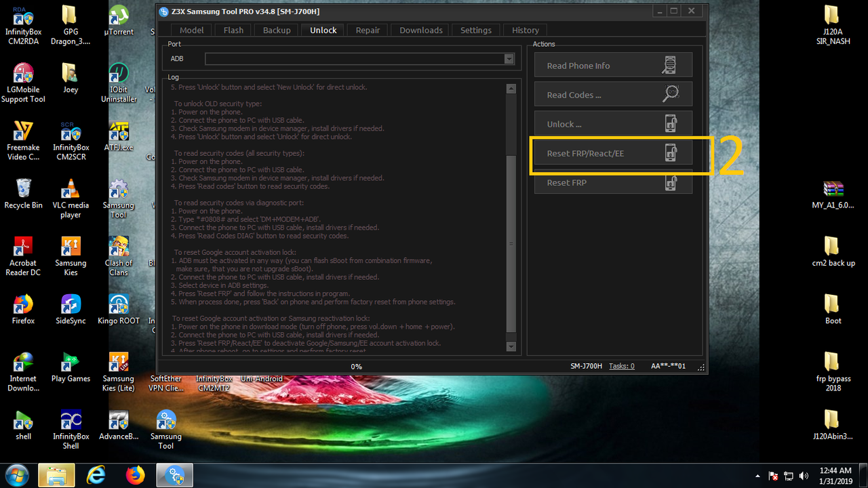Open the Tasks: 0 link in status bar
Image resolution: width=868 pixels, height=488 pixels.
point(621,366)
